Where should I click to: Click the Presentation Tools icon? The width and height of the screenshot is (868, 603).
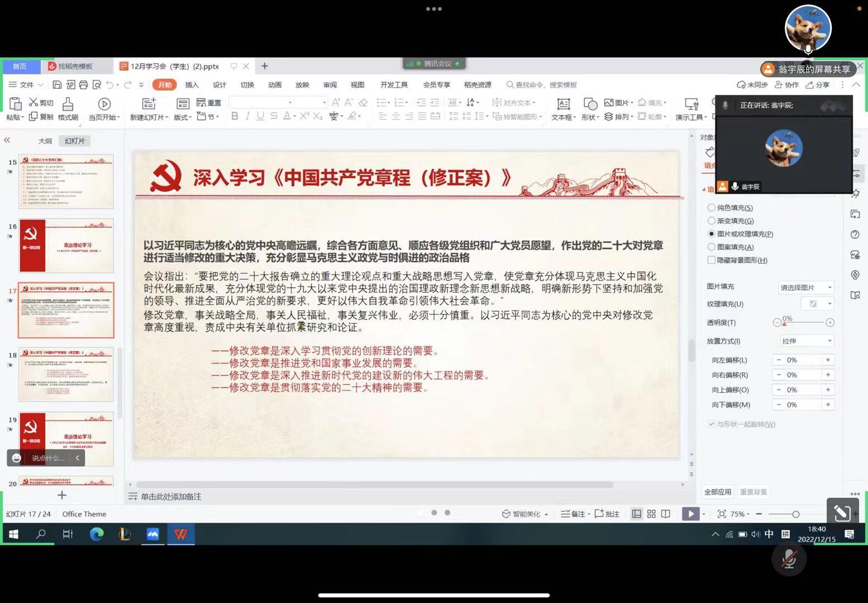[x=691, y=104]
